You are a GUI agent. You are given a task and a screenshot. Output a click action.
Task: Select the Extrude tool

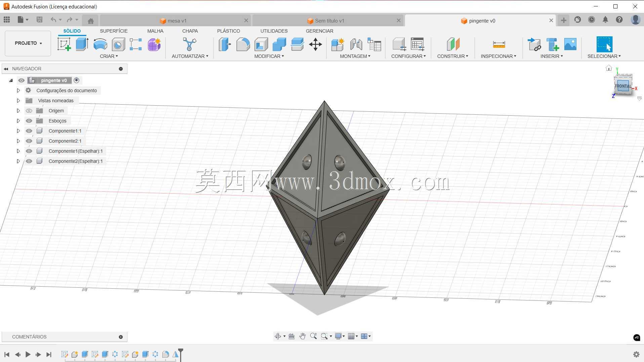point(82,44)
